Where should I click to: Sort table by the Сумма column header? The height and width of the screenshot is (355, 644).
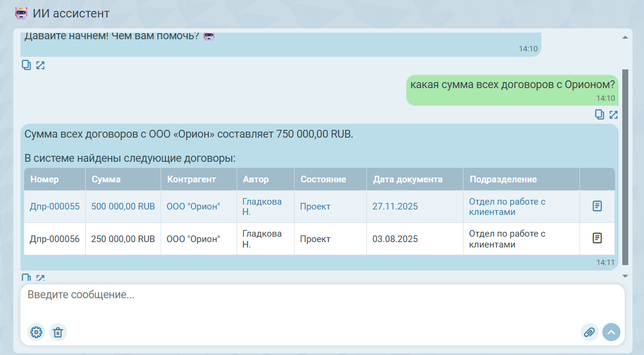[106, 179]
